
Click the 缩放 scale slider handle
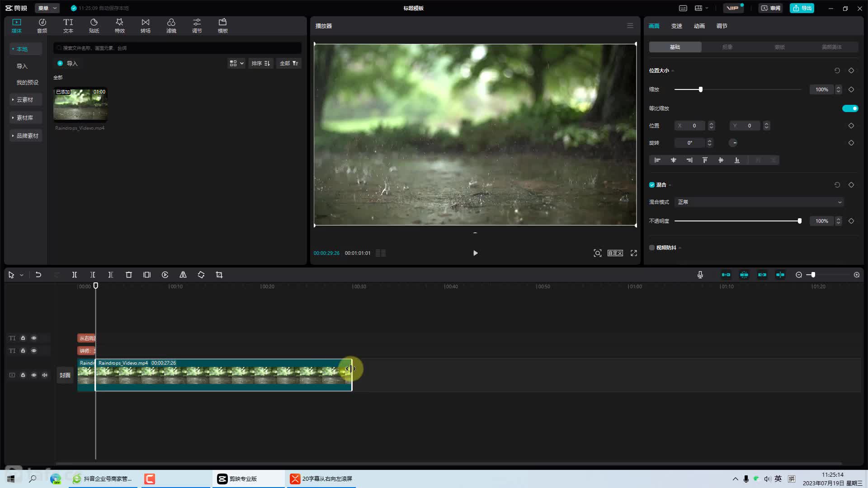[701, 89]
